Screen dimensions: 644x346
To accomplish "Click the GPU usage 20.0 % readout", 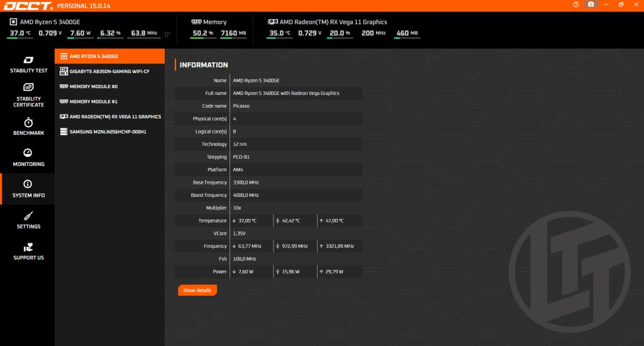I will pos(340,33).
